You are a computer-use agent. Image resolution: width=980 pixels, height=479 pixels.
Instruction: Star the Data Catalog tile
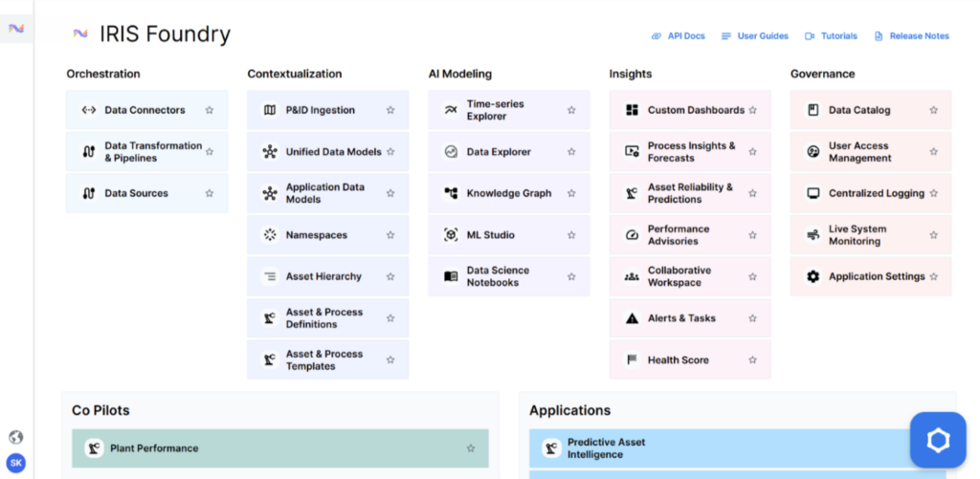934,110
